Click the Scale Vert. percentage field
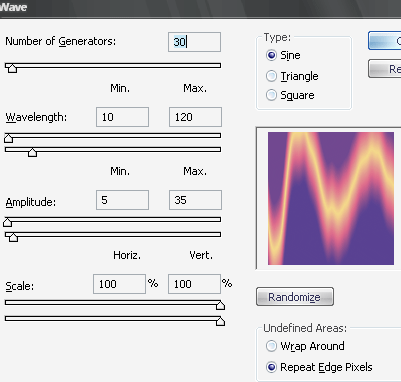This screenshot has width=401, height=382. coord(194,284)
